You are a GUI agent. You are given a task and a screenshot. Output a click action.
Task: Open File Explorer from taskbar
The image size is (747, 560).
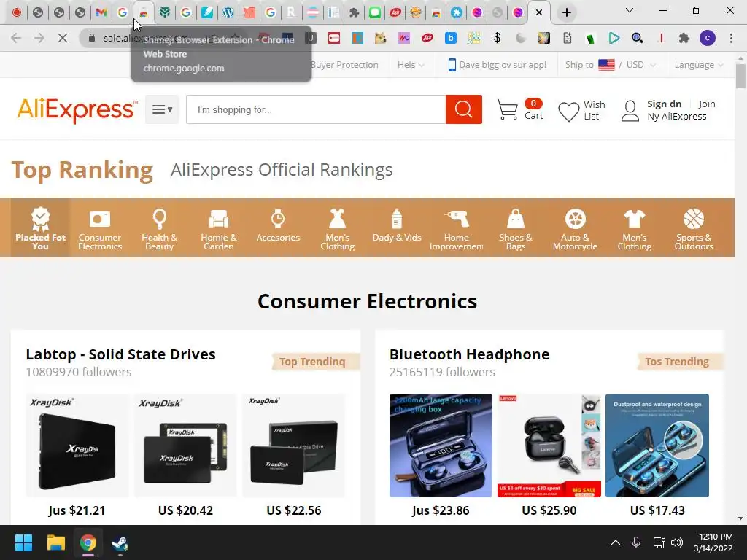click(55, 542)
